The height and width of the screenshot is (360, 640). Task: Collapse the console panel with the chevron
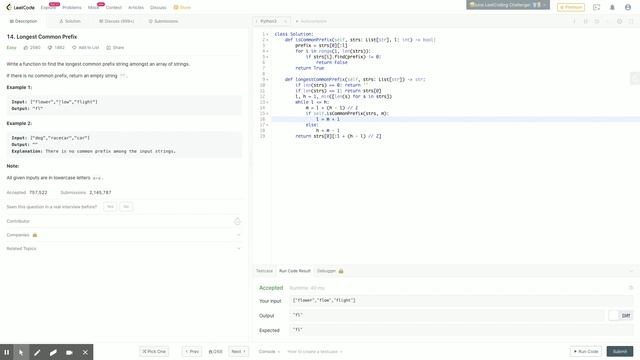[631, 271]
